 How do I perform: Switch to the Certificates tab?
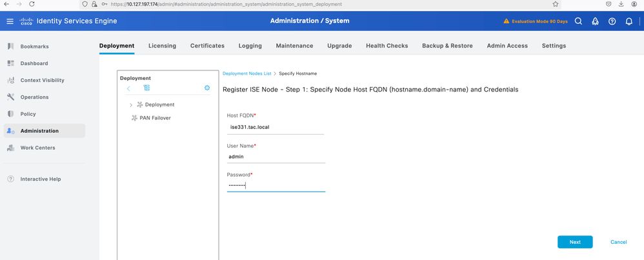pyautogui.click(x=207, y=46)
